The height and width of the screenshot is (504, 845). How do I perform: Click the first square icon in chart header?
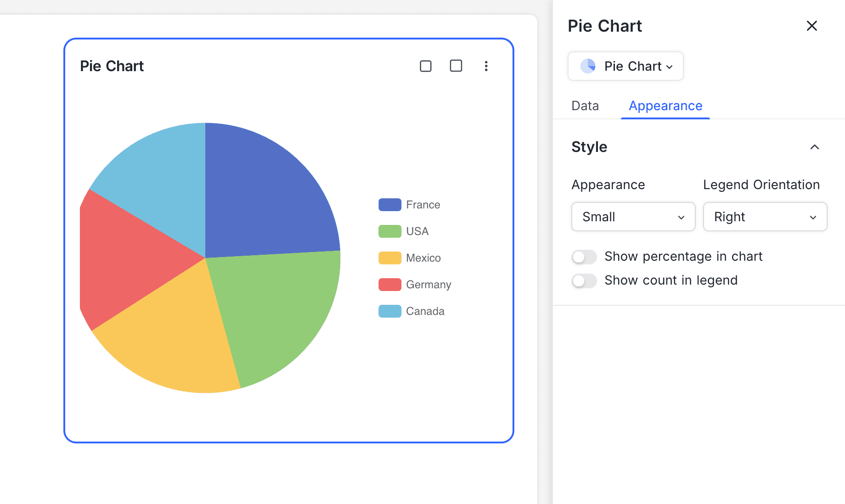(x=426, y=66)
